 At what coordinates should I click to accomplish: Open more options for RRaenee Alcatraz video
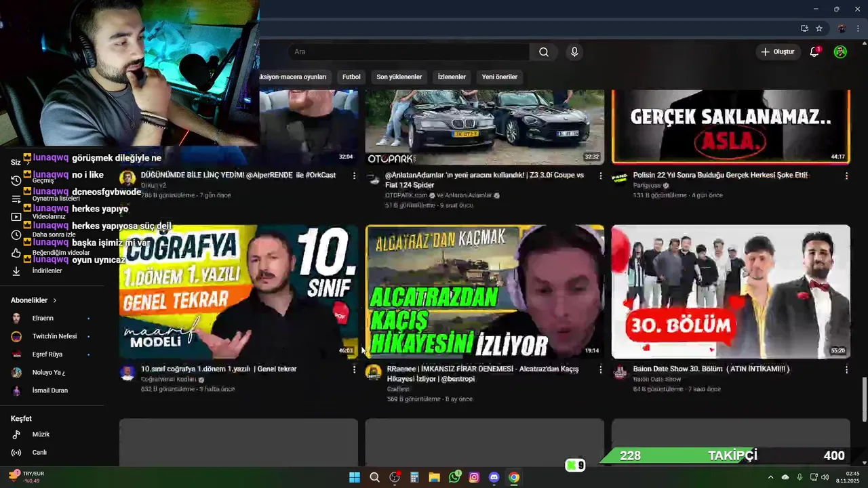tap(600, 369)
